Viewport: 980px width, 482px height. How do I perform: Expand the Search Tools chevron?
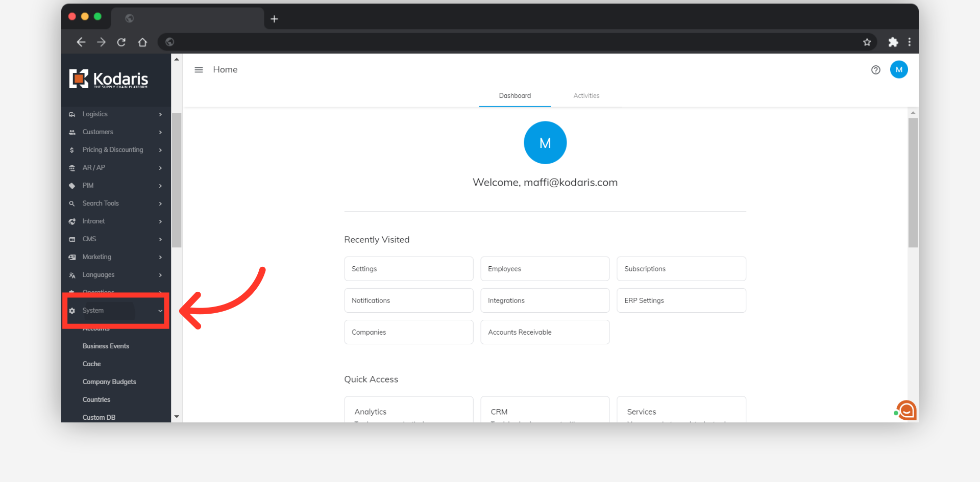point(160,204)
